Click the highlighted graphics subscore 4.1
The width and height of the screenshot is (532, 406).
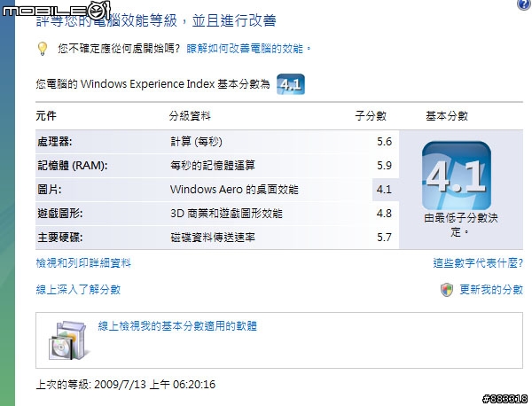tap(384, 190)
